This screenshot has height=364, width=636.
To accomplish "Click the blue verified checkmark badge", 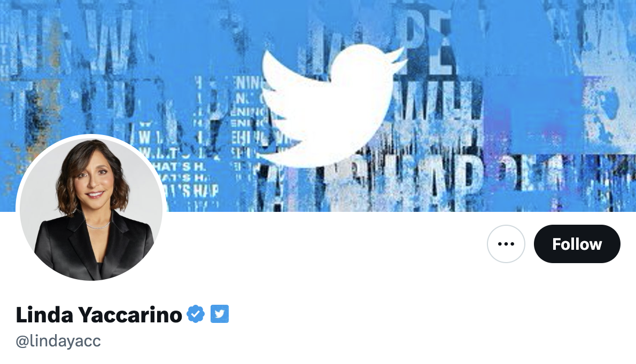I will 196,314.
